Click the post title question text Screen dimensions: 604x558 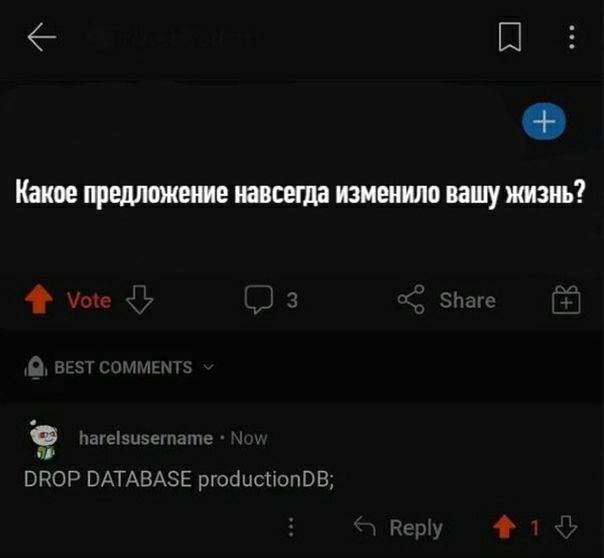tap(300, 191)
